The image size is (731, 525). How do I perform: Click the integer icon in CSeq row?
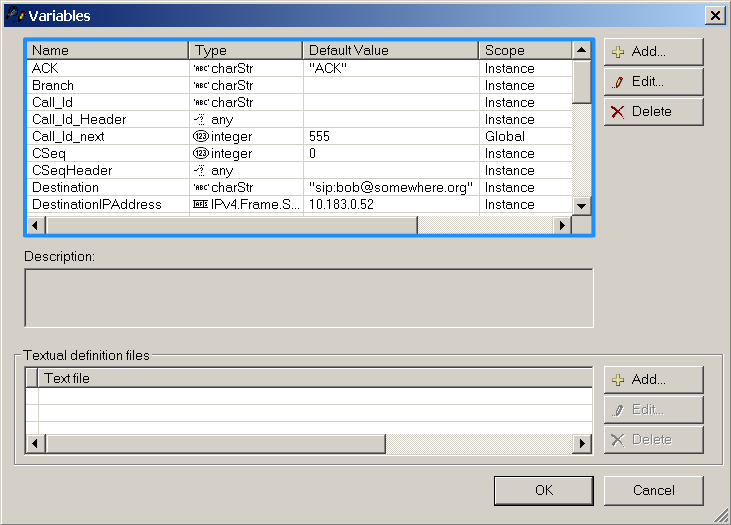click(200, 153)
